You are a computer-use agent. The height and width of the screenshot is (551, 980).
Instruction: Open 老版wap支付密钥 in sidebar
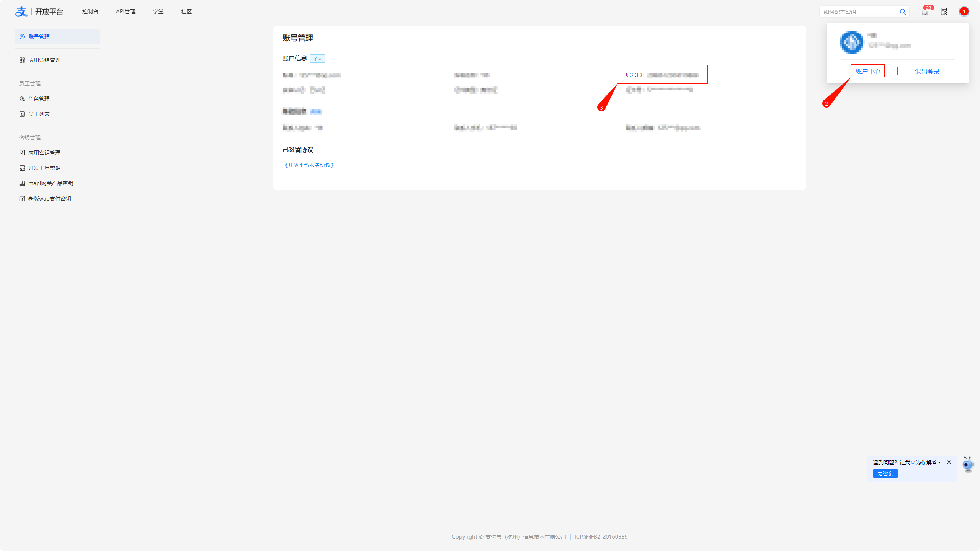[49, 199]
